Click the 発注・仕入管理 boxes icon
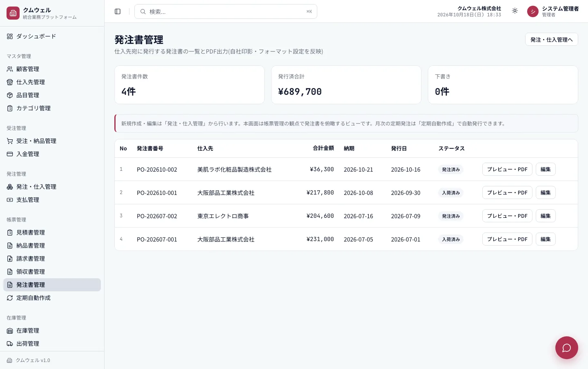The height and width of the screenshot is (369, 588). 10,187
